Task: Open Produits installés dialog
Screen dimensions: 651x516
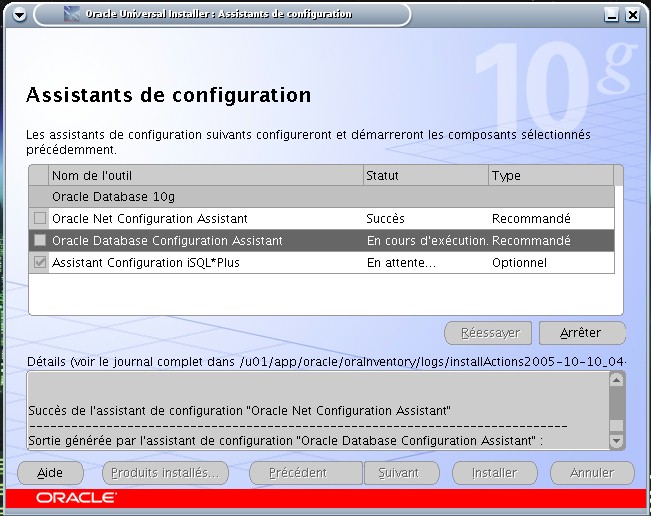Action: coord(165,473)
